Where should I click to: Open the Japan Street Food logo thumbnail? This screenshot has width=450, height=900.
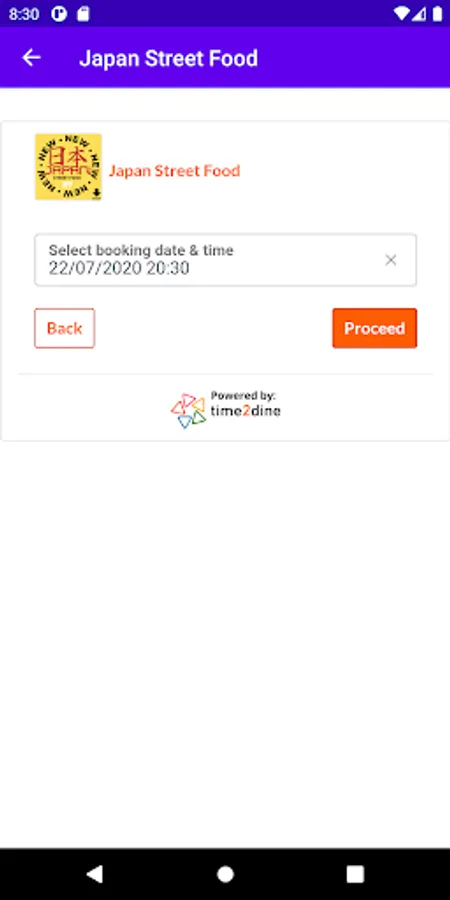coord(68,167)
